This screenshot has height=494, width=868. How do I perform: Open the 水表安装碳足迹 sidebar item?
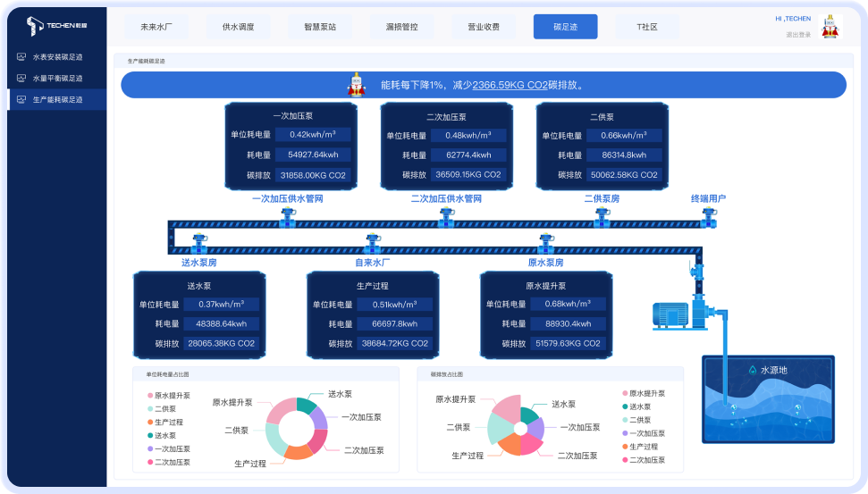pyautogui.click(x=57, y=57)
